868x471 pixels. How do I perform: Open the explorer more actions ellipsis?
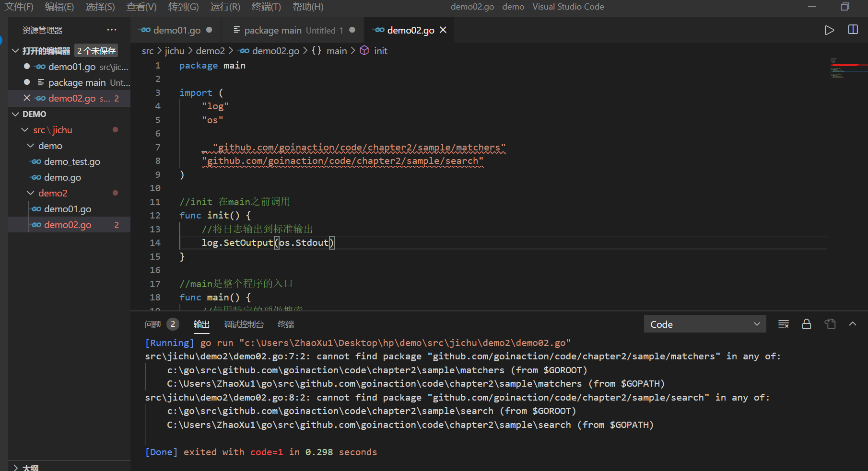(x=112, y=30)
